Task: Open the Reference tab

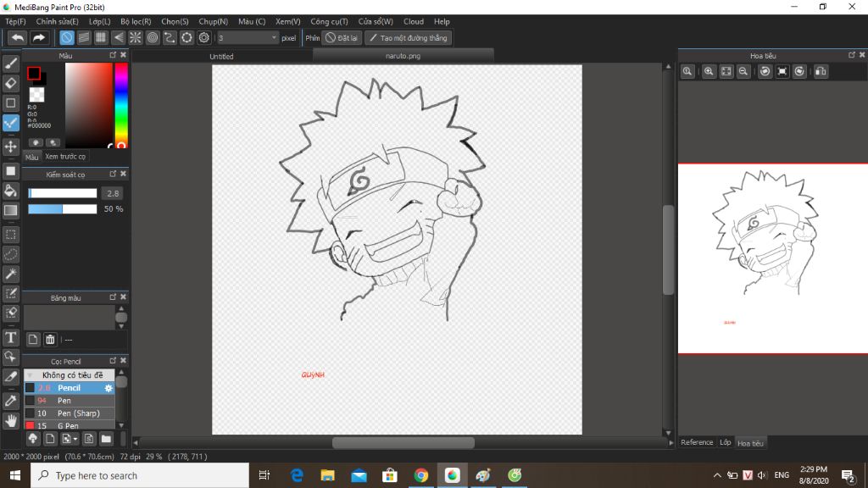Action: coord(697,442)
